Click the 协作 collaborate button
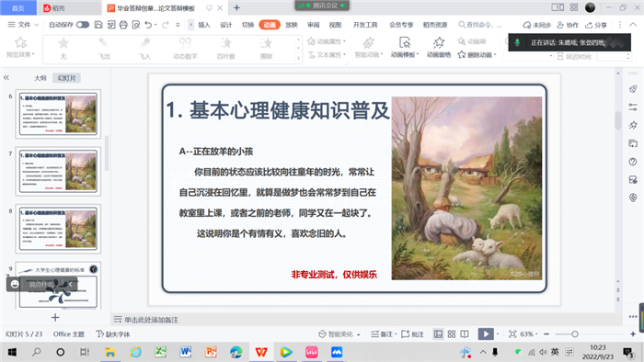 pyautogui.click(x=568, y=25)
